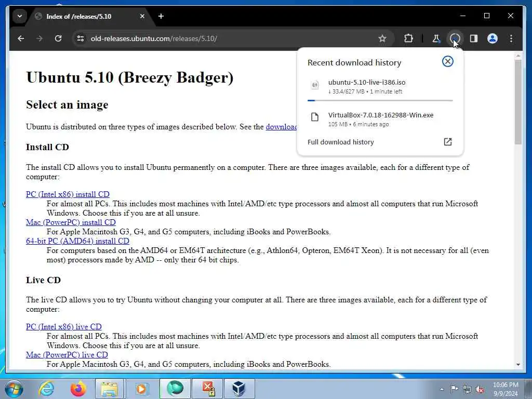Click the ubuntu-5.10-live-i386.iso download entry

(380, 87)
